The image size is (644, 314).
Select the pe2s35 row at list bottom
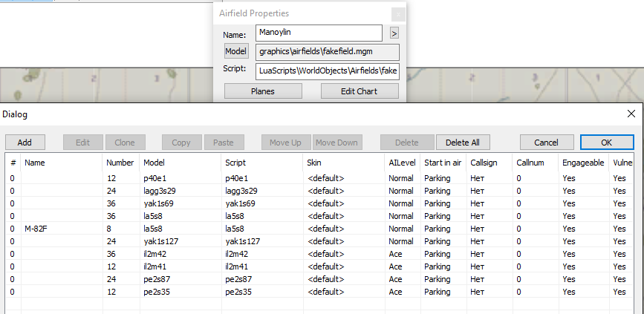pos(320,292)
